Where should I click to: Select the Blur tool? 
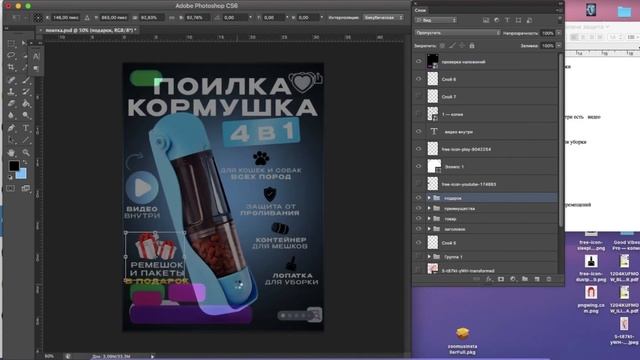point(11,116)
